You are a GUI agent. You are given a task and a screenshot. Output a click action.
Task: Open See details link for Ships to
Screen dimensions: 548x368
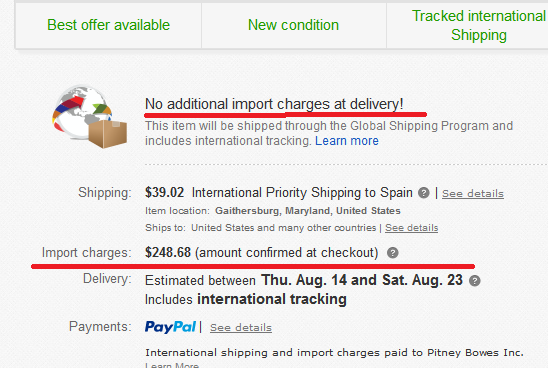[x=411, y=228]
